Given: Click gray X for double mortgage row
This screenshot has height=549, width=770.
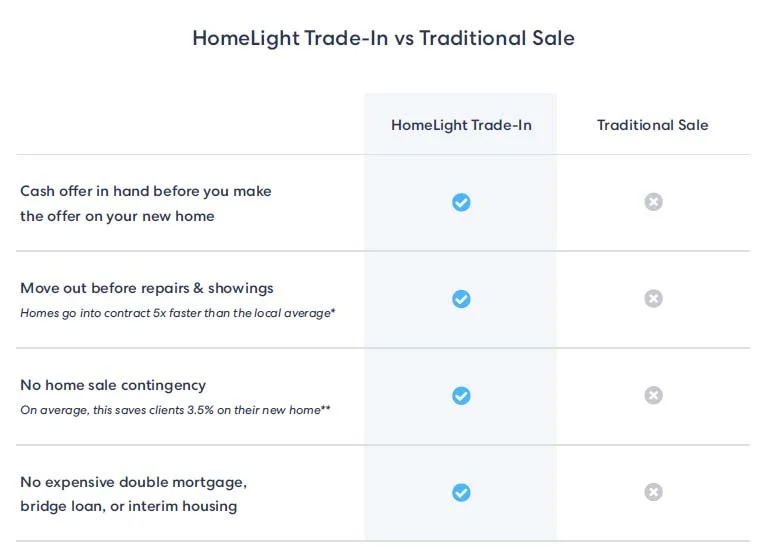Looking at the screenshot, I should (x=653, y=492).
